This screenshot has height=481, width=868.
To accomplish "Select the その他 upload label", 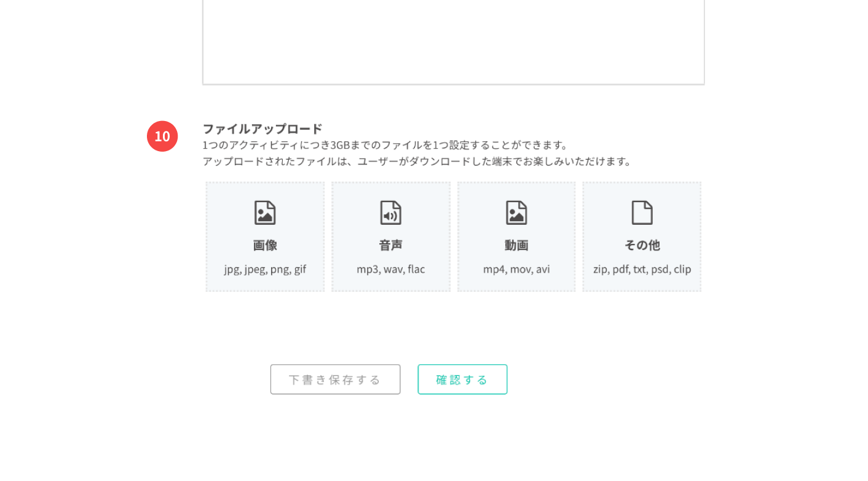I will [x=642, y=245].
